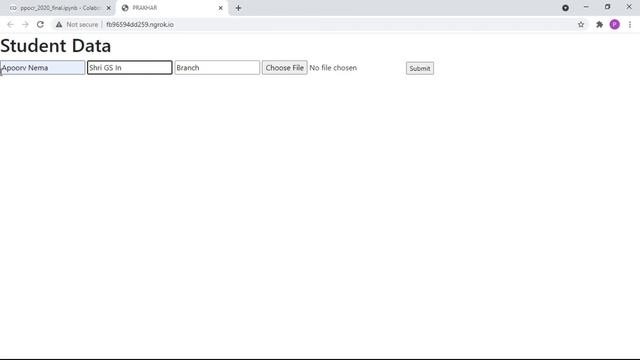Click the No file chosen text
640x360 pixels.
pos(333,68)
